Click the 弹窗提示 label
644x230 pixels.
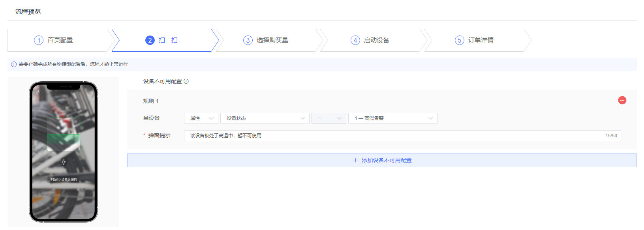click(159, 135)
